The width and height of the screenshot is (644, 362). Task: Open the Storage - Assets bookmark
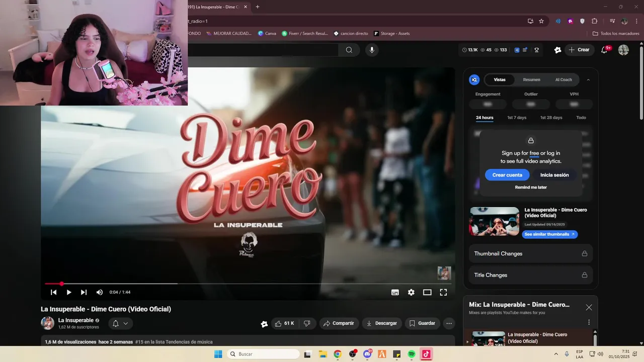[392, 34]
